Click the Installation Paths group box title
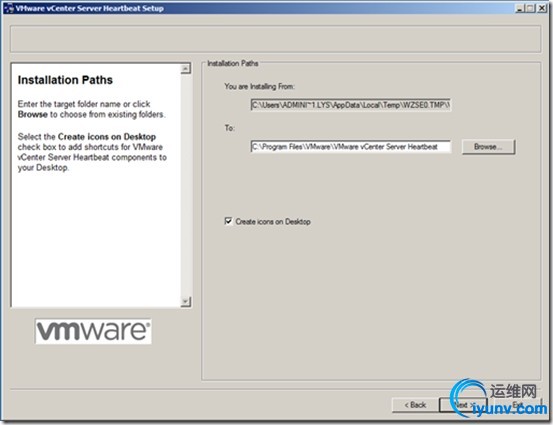 [x=233, y=63]
